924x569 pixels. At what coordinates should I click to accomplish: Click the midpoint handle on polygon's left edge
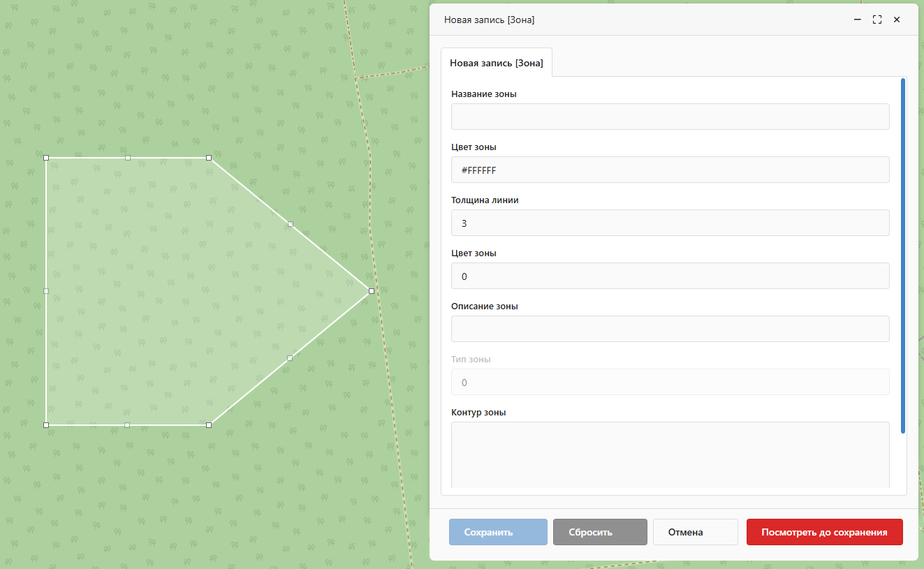46,290
